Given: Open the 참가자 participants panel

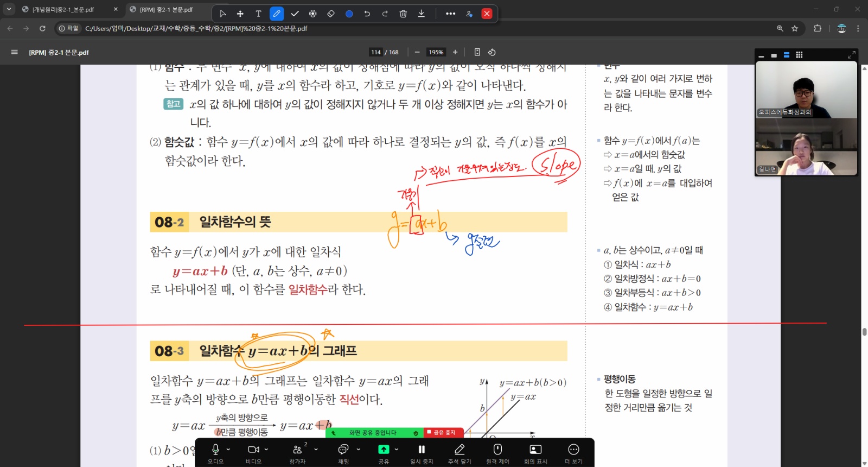Looking at the screenshot, I should coord(297,453).
